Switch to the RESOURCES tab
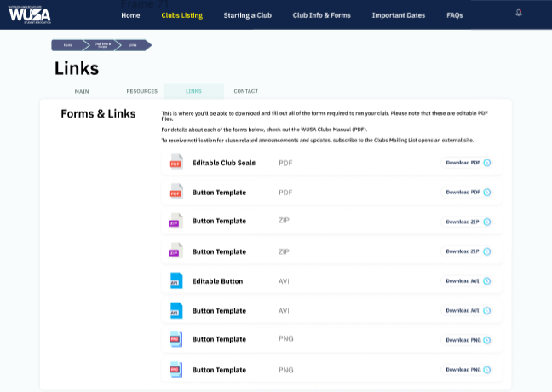Image resolution: width=552 pixels, height=392 pixels. tap(142, 91)
